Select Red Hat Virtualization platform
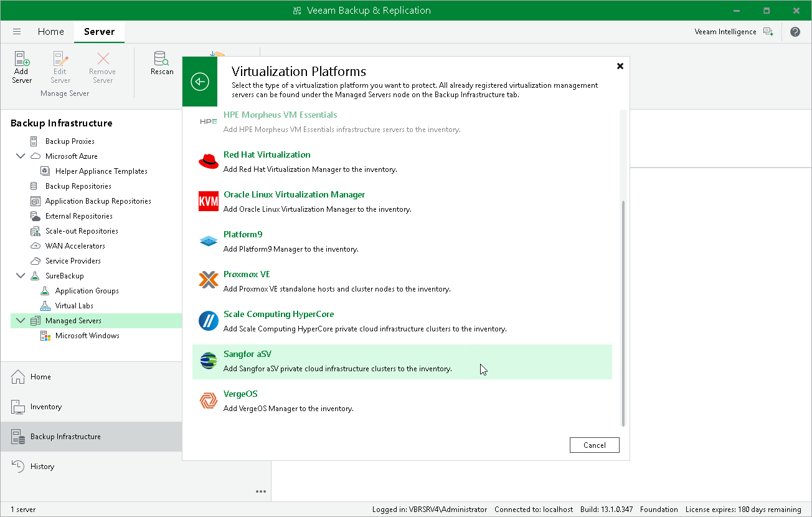 tap(402, 162)
